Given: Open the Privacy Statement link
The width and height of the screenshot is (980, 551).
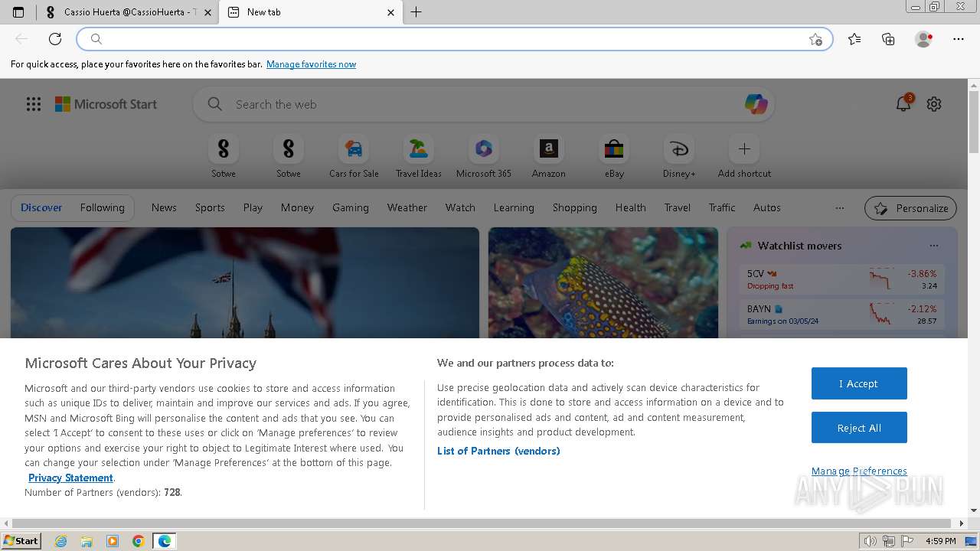Looking at the screenshot, I should click(70, 478).
